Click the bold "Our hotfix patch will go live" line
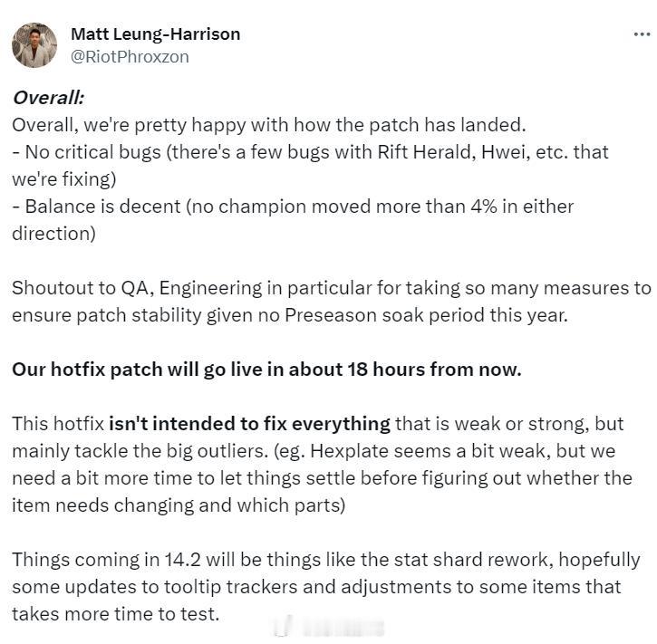The image size is (657, 644). [267, 370]
